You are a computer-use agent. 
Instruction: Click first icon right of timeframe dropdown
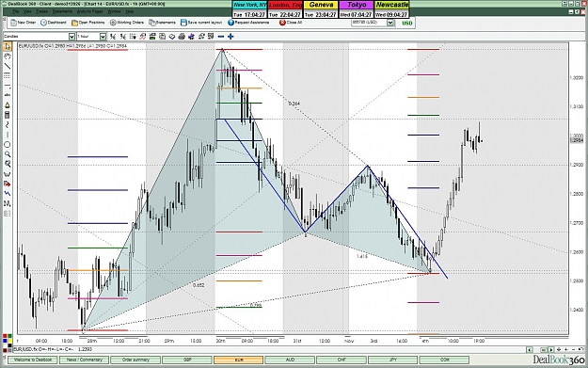[113, 37]
